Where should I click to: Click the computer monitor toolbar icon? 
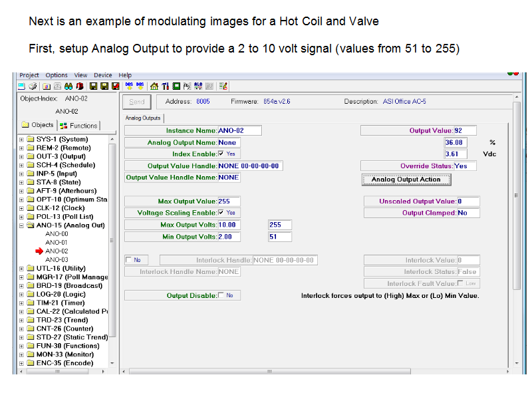point(21,86)
